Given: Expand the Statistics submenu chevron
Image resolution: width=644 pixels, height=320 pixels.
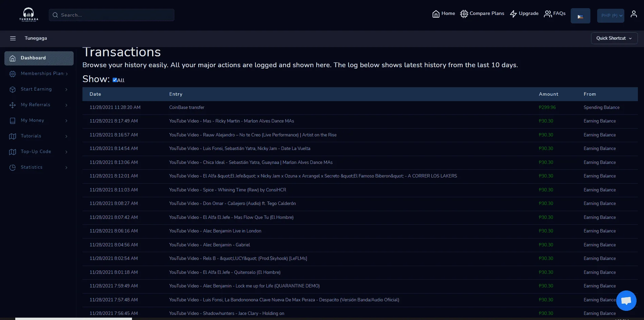Looking at the screenshot, I should point(67,168).
